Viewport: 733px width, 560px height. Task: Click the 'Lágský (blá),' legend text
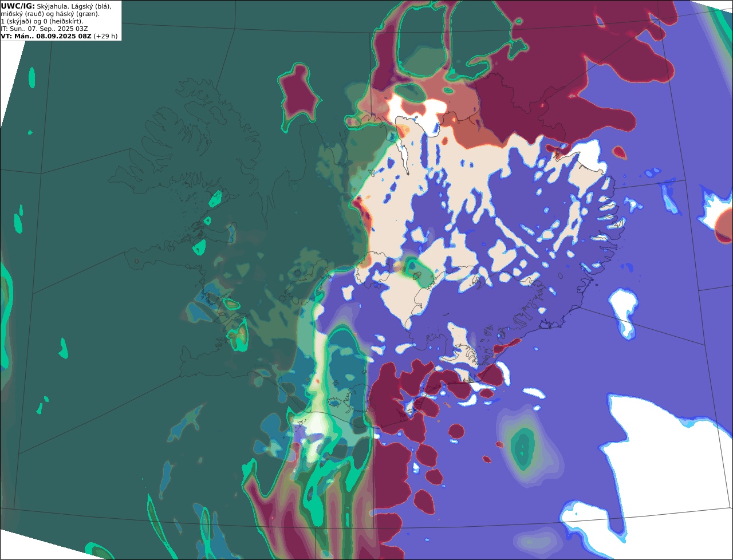coord(92,7)
